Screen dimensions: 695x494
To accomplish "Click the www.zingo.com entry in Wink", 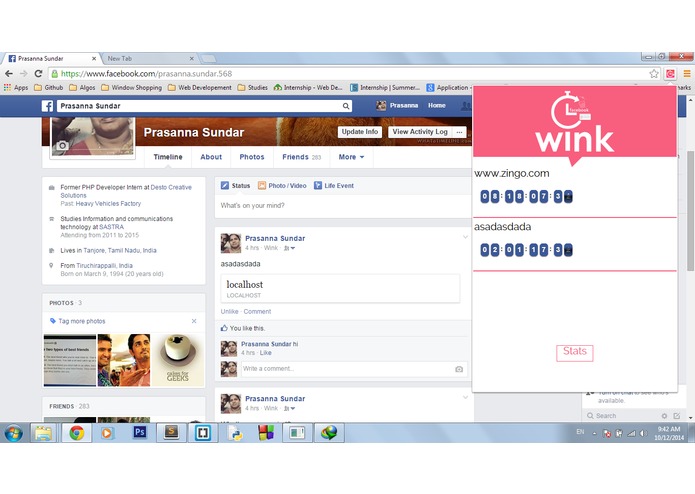I will [511, 173].
